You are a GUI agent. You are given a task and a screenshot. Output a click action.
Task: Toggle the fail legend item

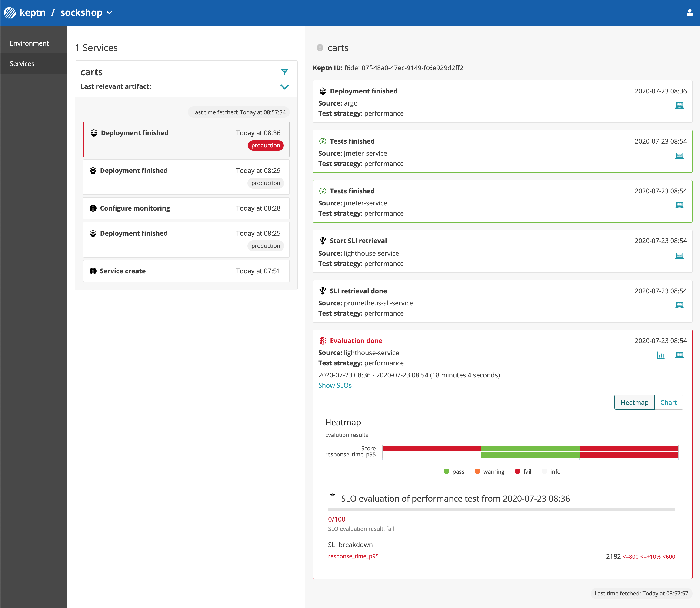(523, 472)
